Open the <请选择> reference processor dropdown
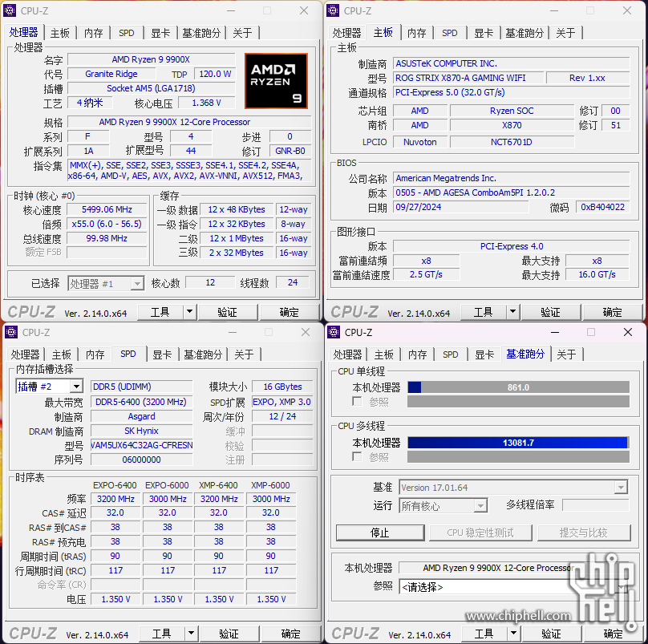The image size is (648, 644). (x=513, y=587)
